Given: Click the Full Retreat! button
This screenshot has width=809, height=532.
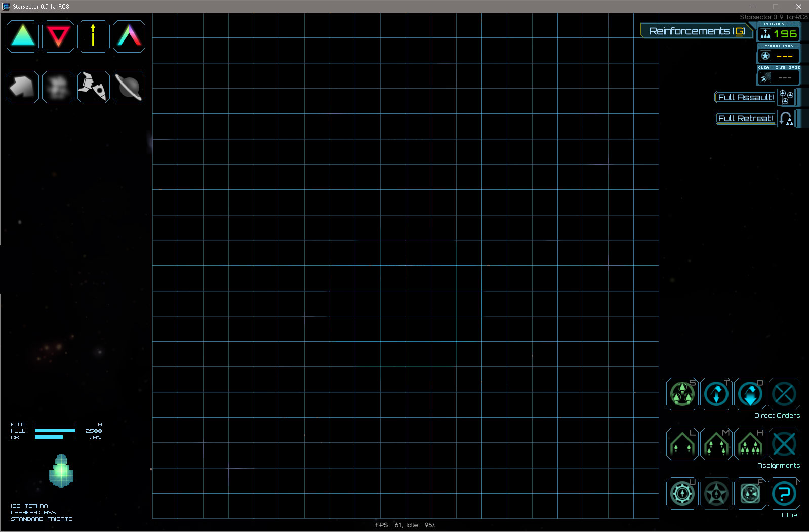Looking at the screenshot, I should click(745, 118).
